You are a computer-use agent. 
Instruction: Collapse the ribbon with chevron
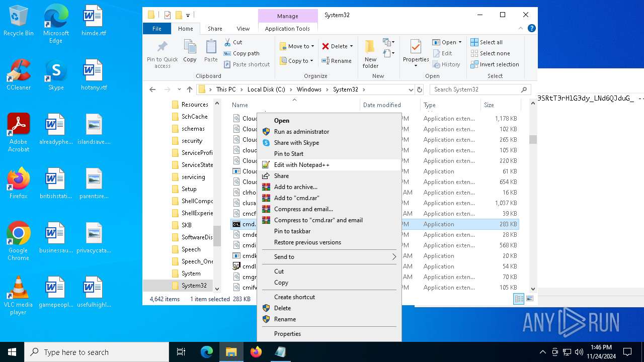click(521, 29)
